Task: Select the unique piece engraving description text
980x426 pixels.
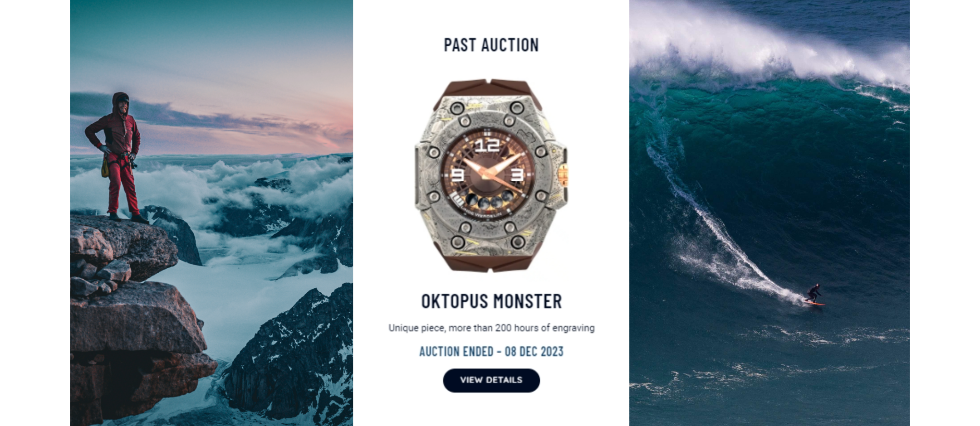Action: pyautogui.click(x=491, y=328)
